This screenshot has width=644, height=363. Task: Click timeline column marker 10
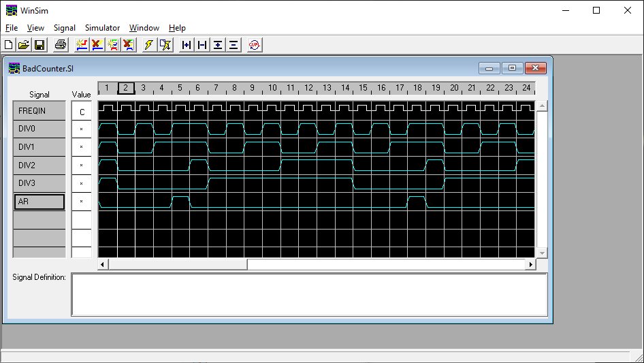pos(272,88)
